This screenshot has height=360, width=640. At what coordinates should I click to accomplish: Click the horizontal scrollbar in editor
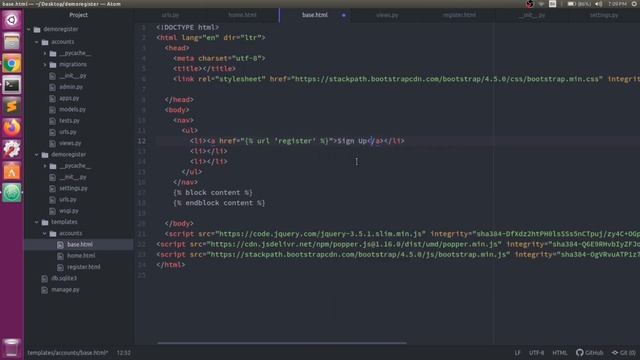click(x=282, y=343)
